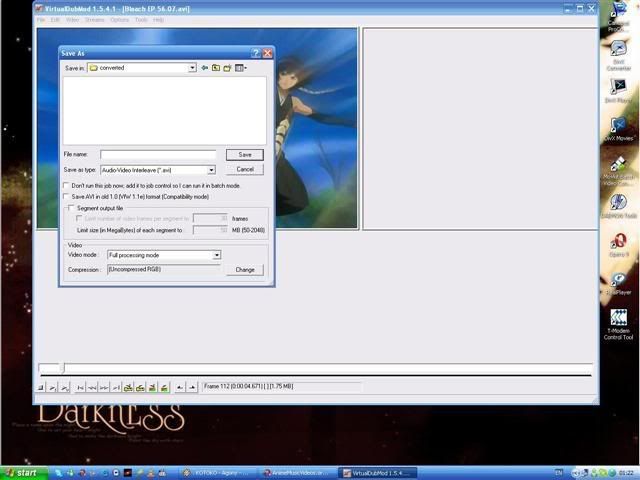Check Save AVI in old 1.0 format

[67, 197]
